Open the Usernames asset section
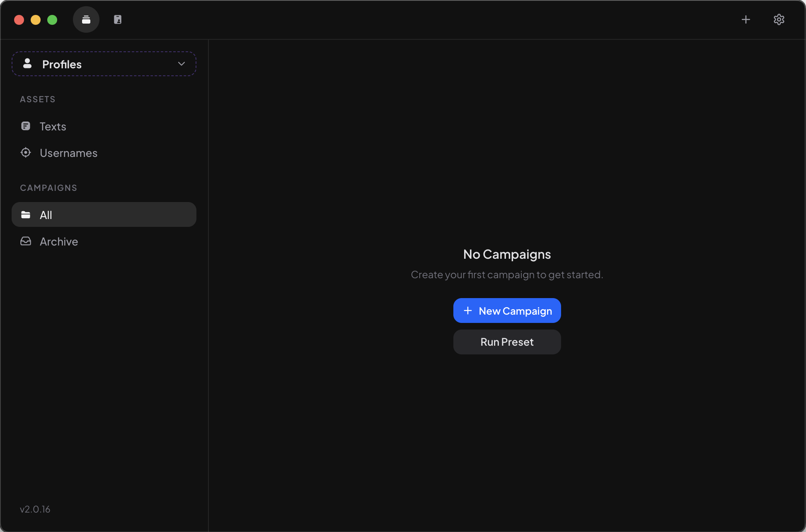 [x=104, y=153]
